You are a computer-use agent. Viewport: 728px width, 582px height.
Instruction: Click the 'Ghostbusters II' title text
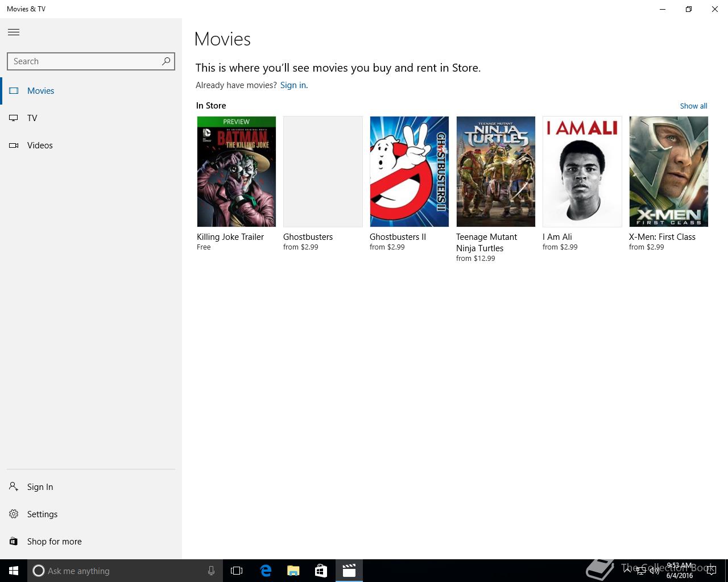tap(398, 237)
